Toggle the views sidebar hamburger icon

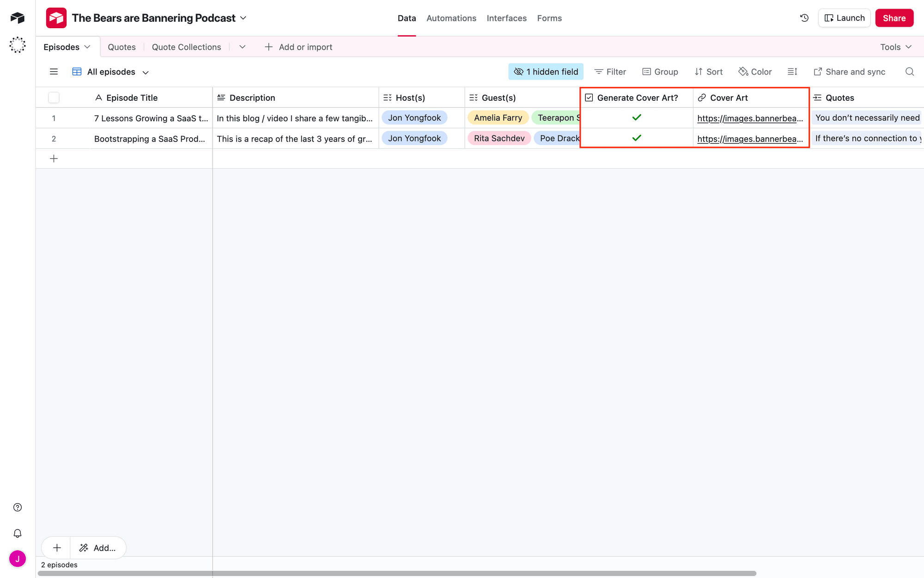(54, 72)
